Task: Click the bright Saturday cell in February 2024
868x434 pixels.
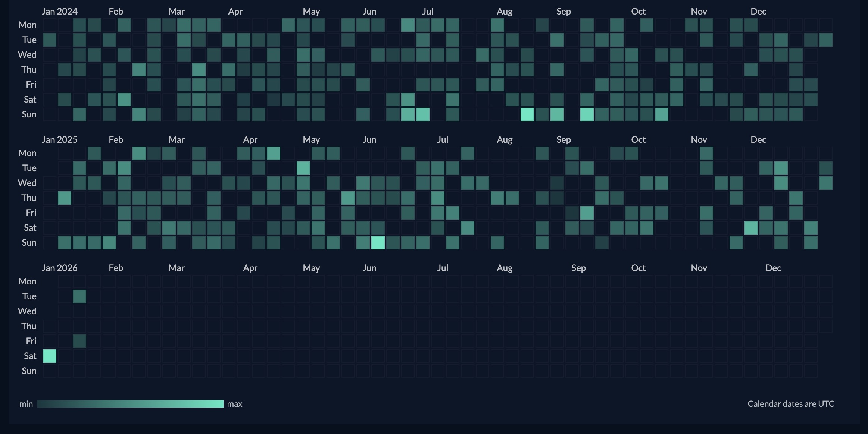Action: click(124, 100)
